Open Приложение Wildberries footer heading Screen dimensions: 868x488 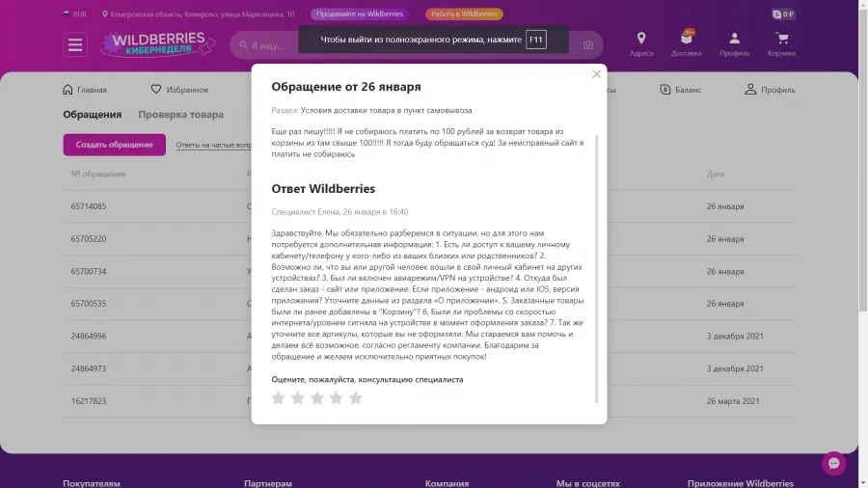coord(740,483)
